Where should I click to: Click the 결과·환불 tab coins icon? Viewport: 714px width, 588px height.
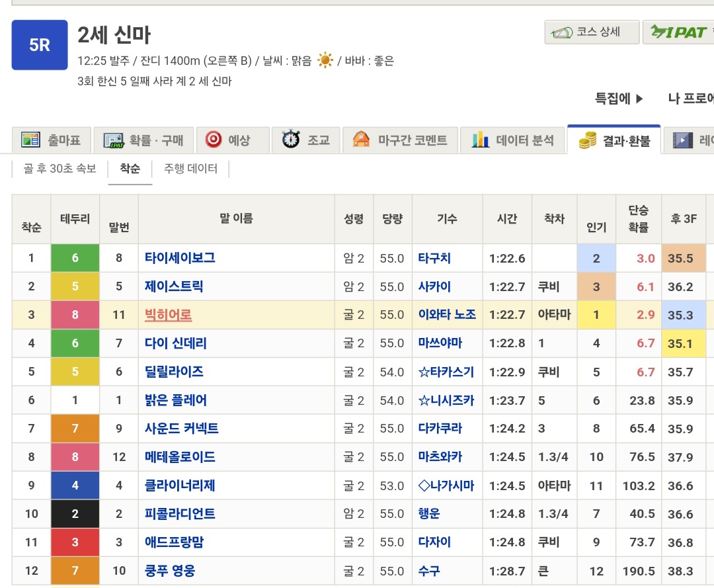(x=587, y=140)
